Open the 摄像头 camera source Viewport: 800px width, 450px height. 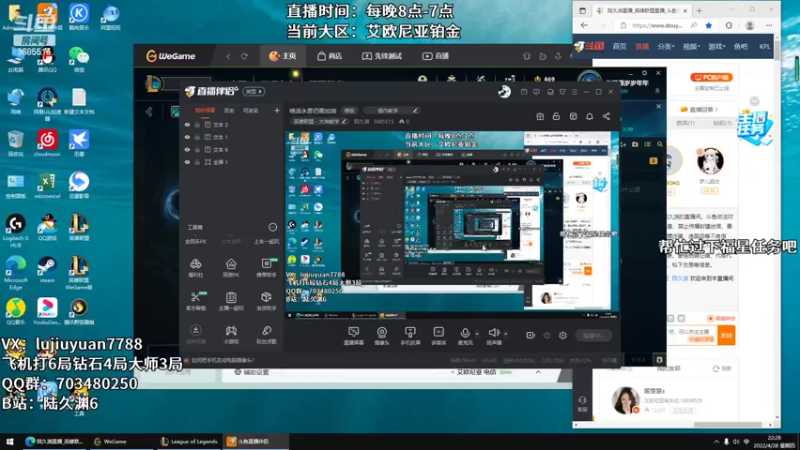(x=382, y=336)
